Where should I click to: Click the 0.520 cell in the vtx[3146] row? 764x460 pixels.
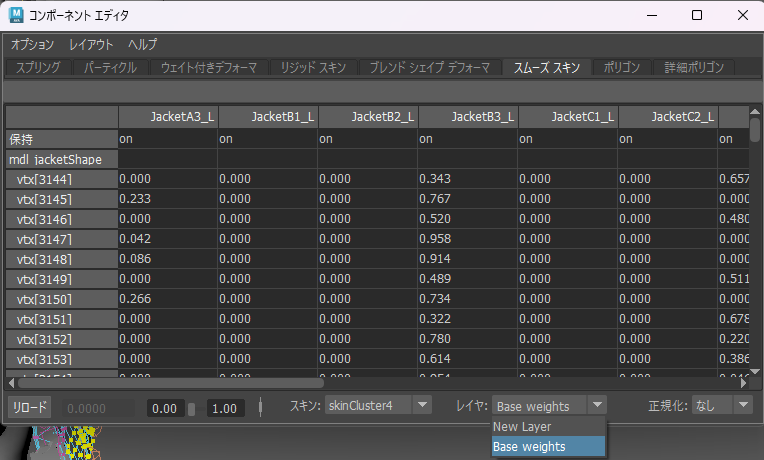pos(467,219)
